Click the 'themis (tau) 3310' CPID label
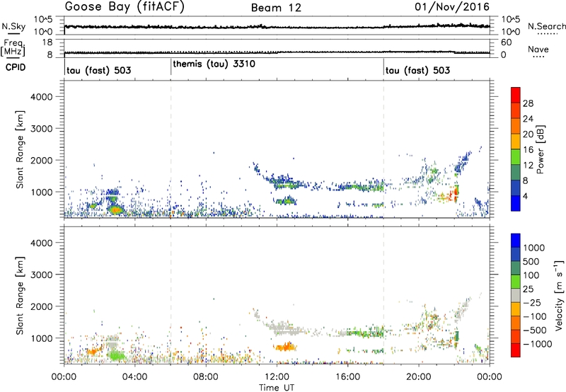This screenshot has height=392, width=566. click(214, 64)
